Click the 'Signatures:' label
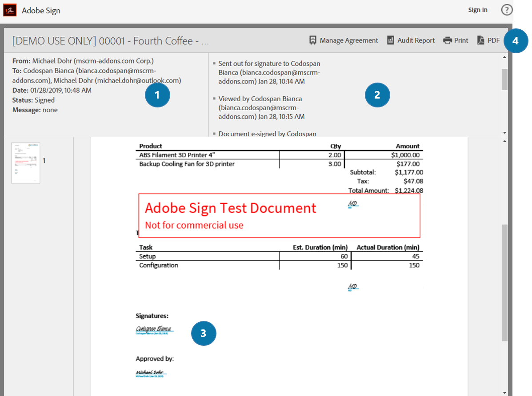Image resolution: width=532 pixels, height=396 pixels. click(152, 316)
